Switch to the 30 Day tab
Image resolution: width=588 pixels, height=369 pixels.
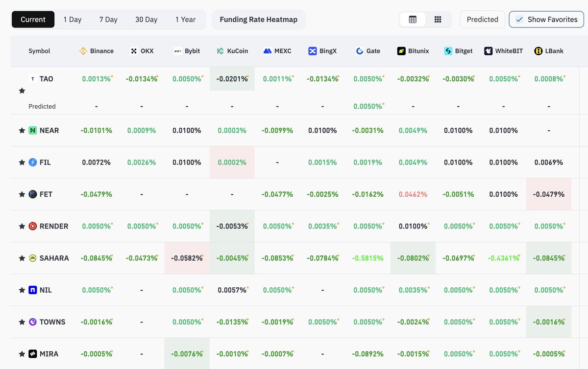(146, 20)
